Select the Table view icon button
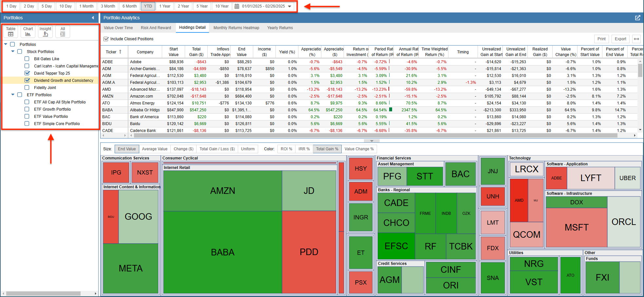 point(11,32)
